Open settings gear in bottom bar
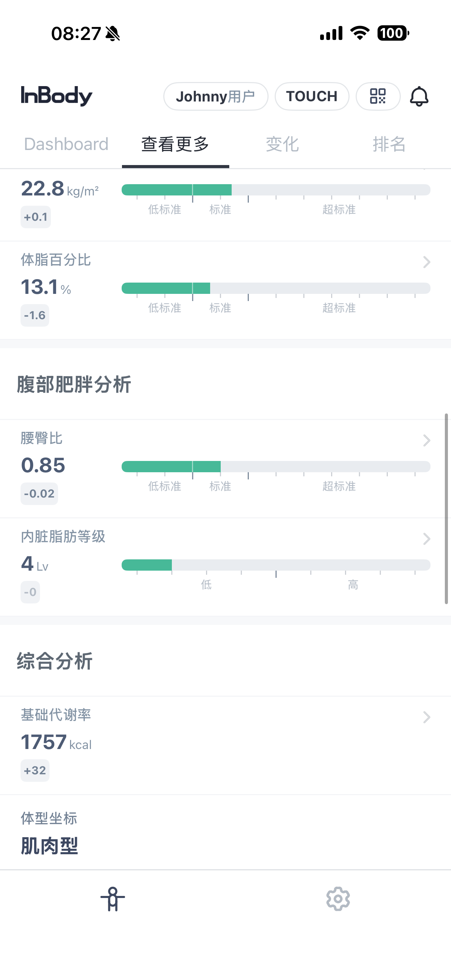The image size is (451, 980). pyautogui.click(x=338, y=899)
